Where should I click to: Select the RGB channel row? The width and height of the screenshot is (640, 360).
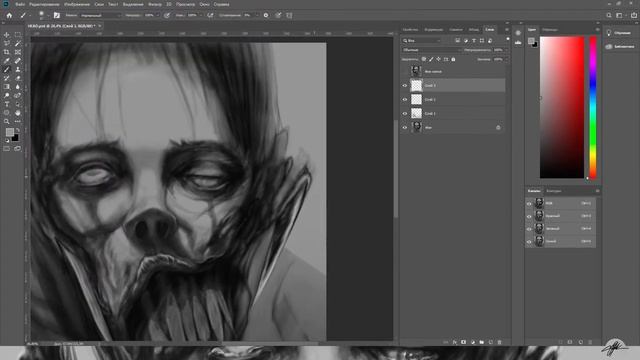click(561, 203)
